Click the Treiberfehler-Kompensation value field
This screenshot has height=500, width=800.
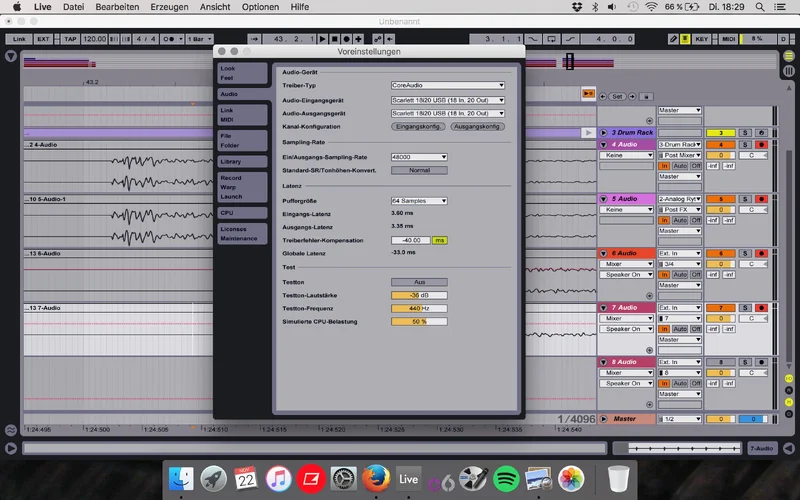[410, 240]
